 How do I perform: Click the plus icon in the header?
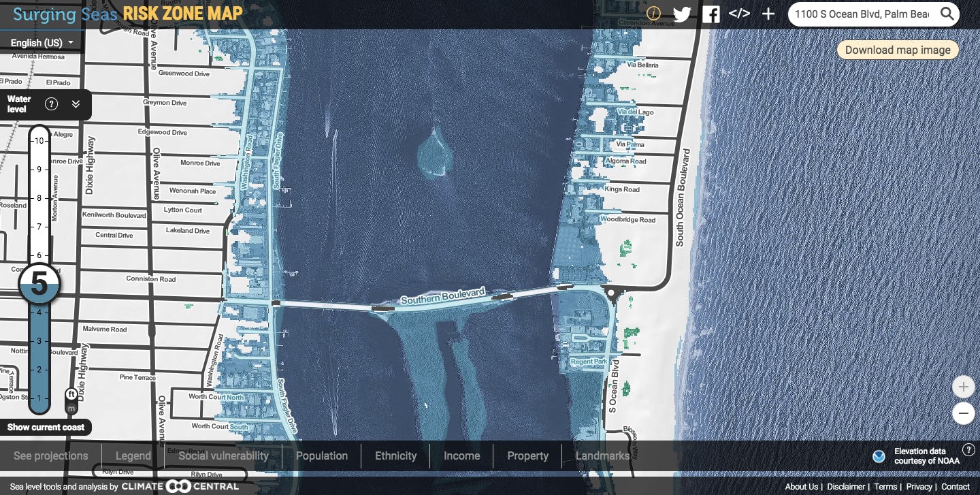click(x=768, y=14)
